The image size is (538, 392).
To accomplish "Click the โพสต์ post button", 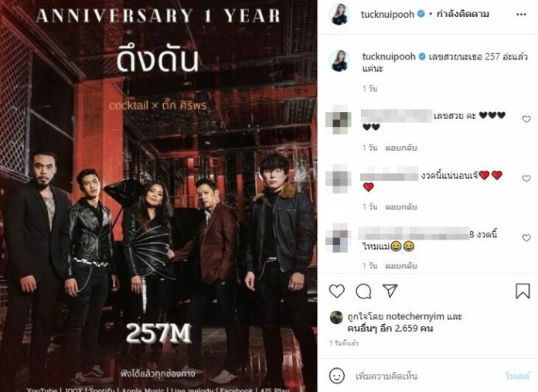I will pos(517,377).
